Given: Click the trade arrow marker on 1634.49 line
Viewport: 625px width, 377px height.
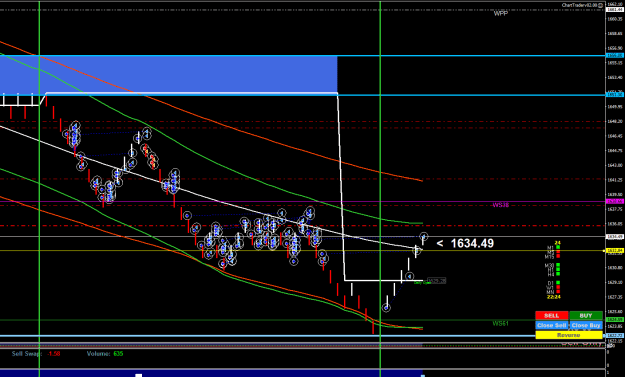Looking at the screenshot, I should point(424,237).
